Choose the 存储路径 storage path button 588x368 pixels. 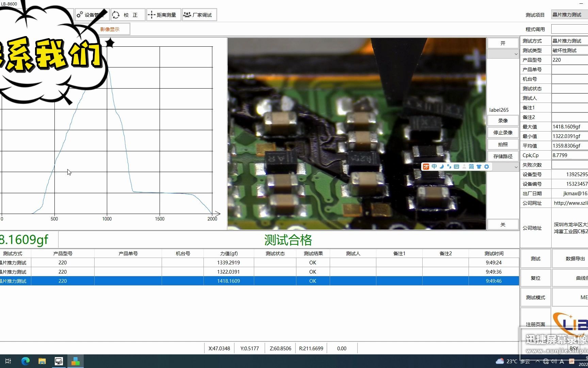(503, 156)
